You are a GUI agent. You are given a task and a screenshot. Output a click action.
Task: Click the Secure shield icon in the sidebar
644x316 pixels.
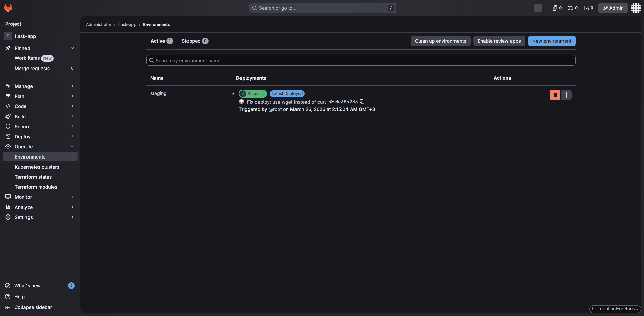(x=8, y=127)
